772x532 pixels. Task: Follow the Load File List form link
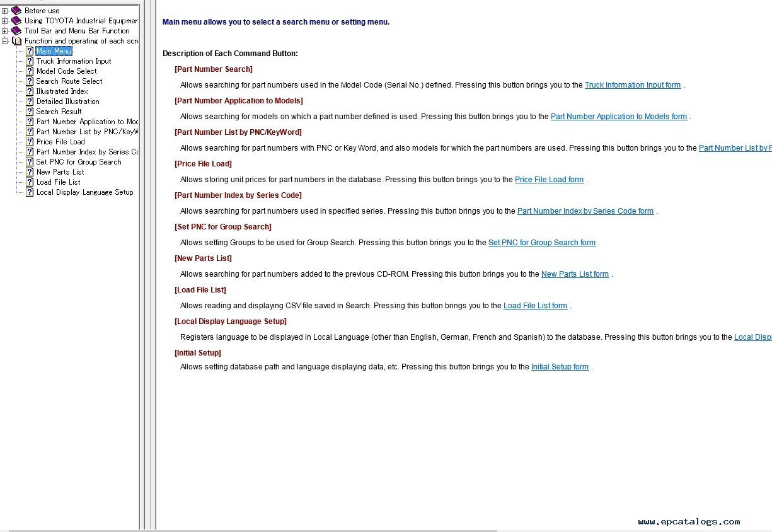pos(536,306)
